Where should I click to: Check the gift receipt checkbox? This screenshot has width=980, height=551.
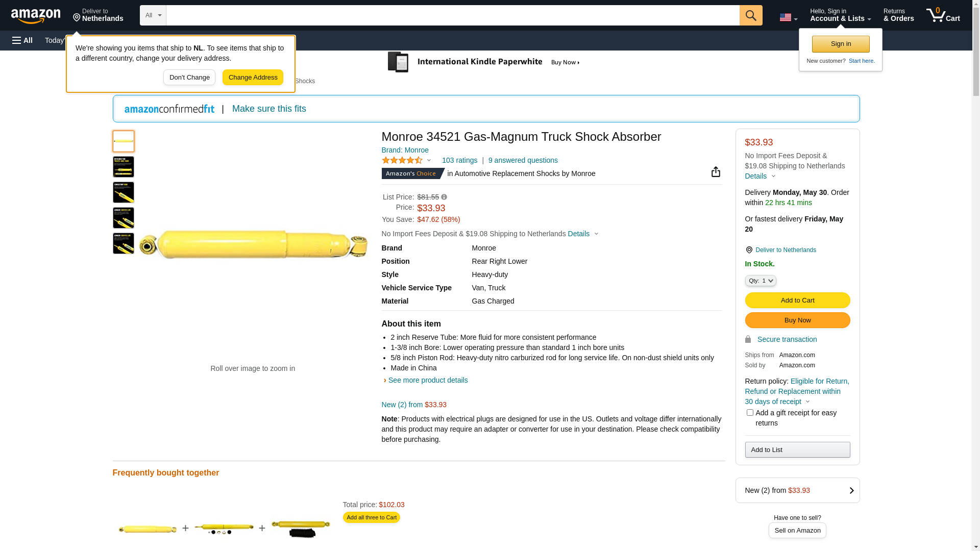click(750, 412)
